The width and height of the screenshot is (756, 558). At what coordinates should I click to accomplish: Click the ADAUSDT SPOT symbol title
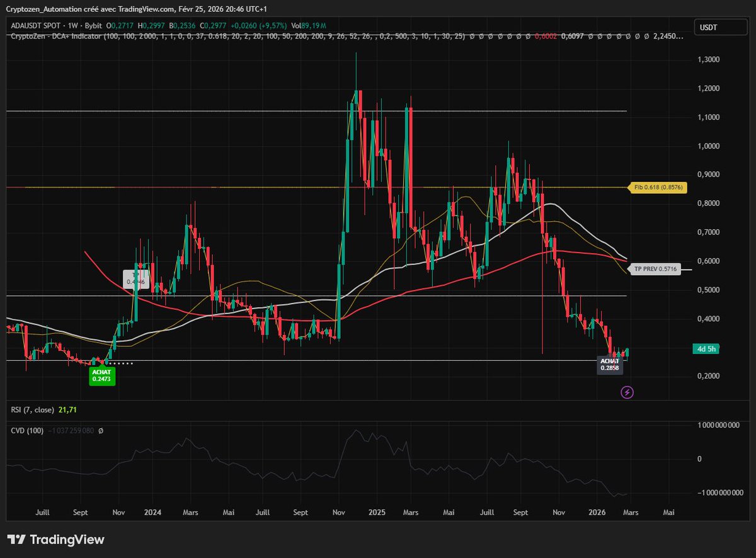pos(35,26)
